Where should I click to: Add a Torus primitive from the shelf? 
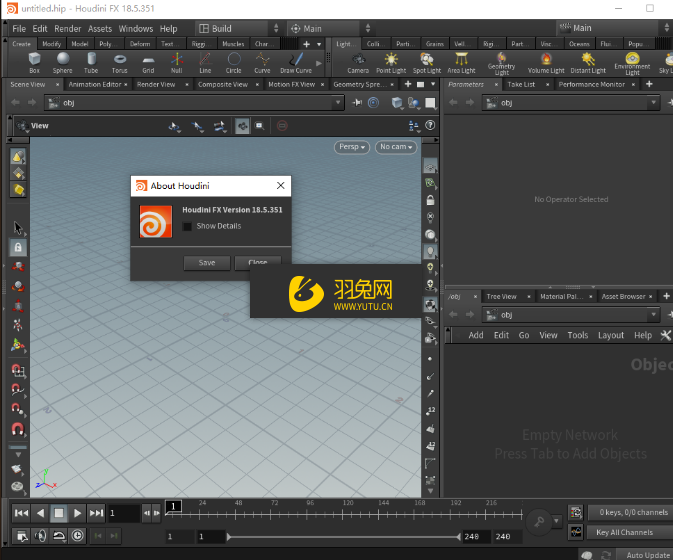[120, 63]
